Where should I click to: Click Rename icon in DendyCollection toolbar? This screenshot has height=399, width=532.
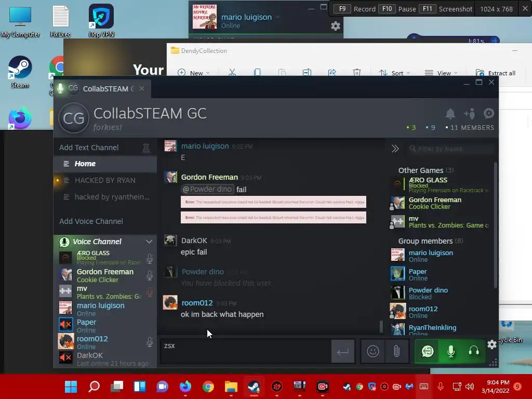pos(307,73)
